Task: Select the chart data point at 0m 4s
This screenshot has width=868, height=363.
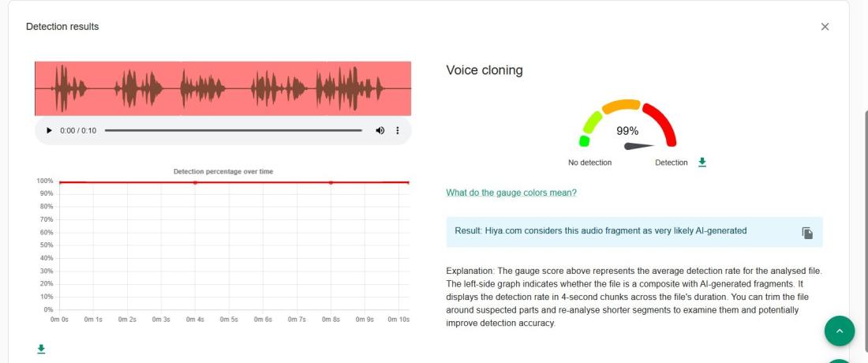Action: click(x=195, y=182)
